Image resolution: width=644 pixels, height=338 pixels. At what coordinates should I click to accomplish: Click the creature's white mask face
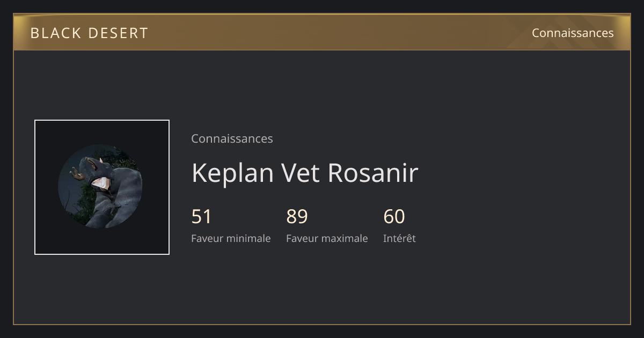[x=100, y=183]
